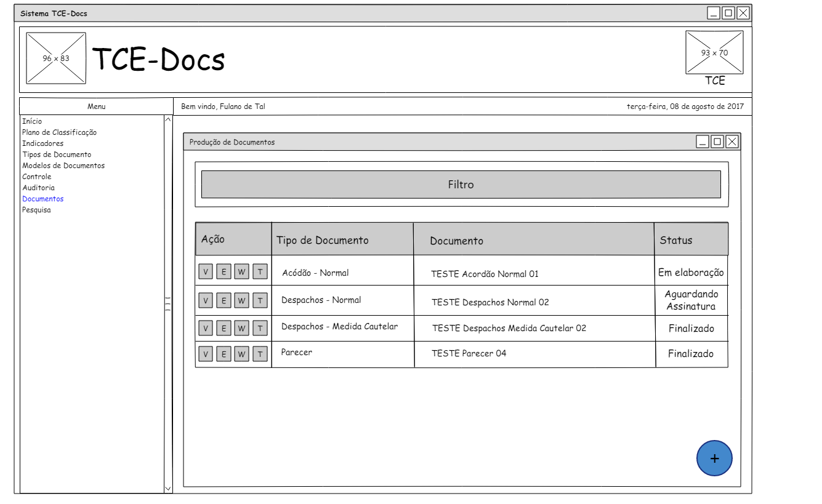Click the W icon in Despachos - Normal row
This screenshot has height=504, width=822.
241,300
